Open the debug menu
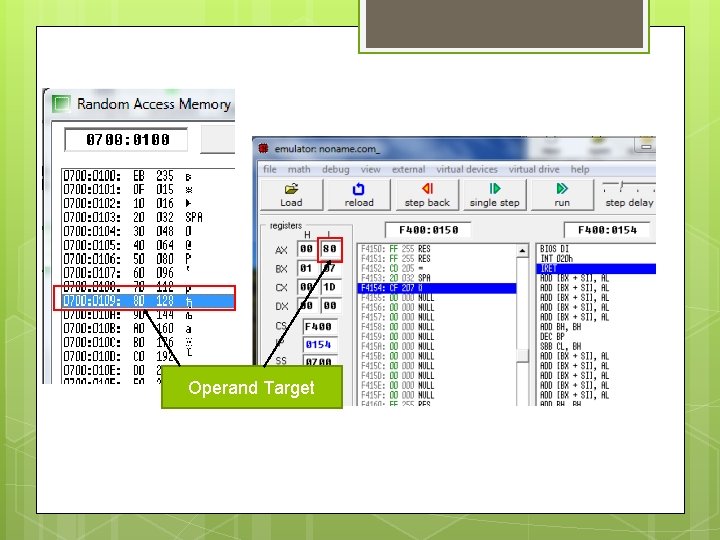The height and width of the screenshot is (540, 720). click(335, 169)
